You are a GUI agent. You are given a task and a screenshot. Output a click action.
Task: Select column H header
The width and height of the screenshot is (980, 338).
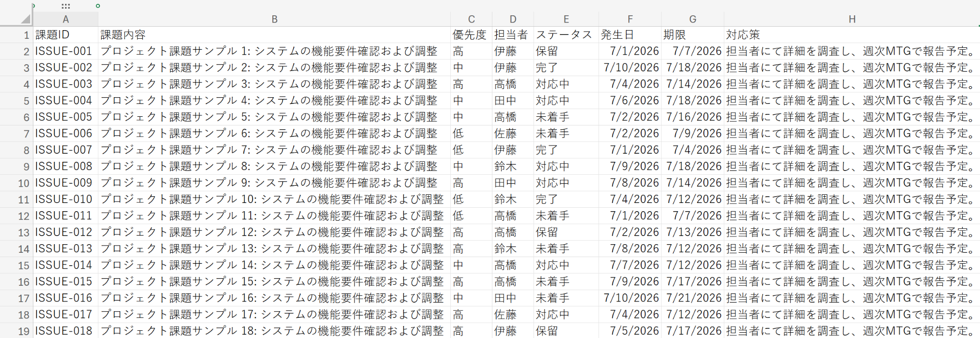tap(852, 19)
